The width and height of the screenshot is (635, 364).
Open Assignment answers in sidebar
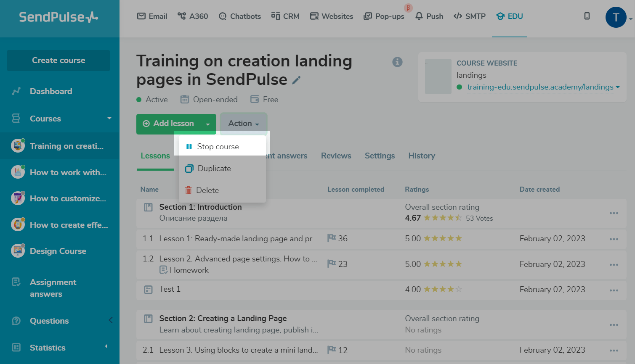click(53, 288)
